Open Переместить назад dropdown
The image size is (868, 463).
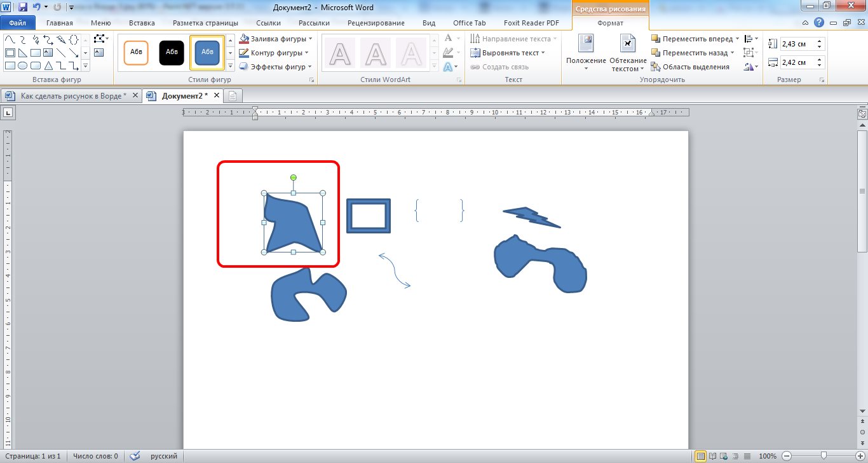click(x=693, y=53)
